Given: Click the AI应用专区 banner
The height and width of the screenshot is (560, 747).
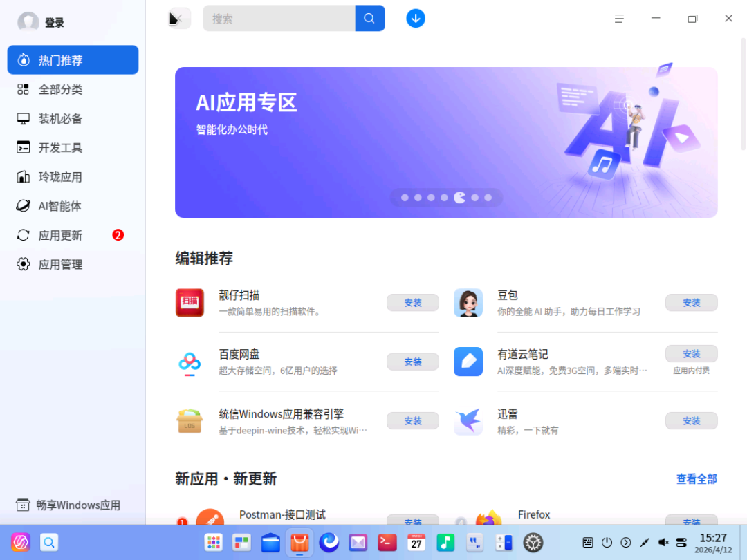Looking at the screenshot, I should pyautogui.click(x=446, y=142).
